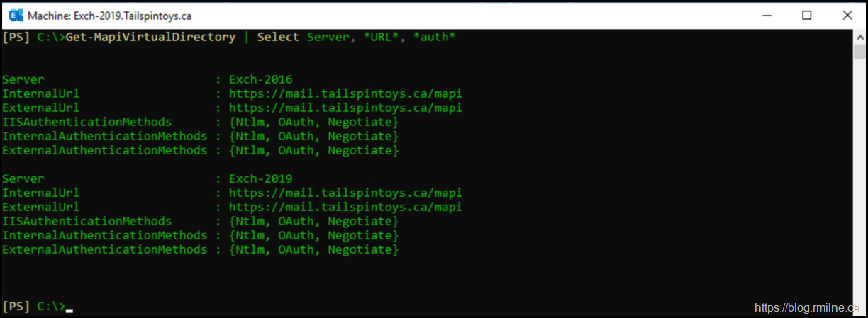Click the InternalUrl link under Exch-2016

pos(345,93)
